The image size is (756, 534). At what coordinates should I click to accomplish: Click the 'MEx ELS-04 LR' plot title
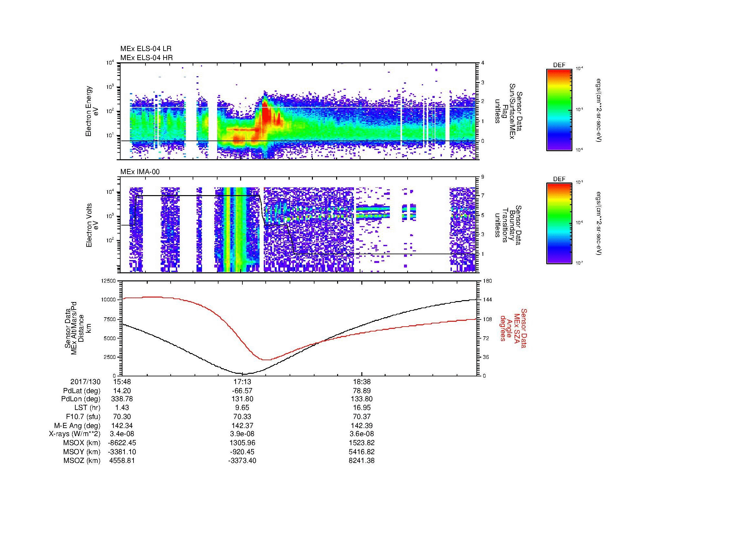(x=146, y=49)
